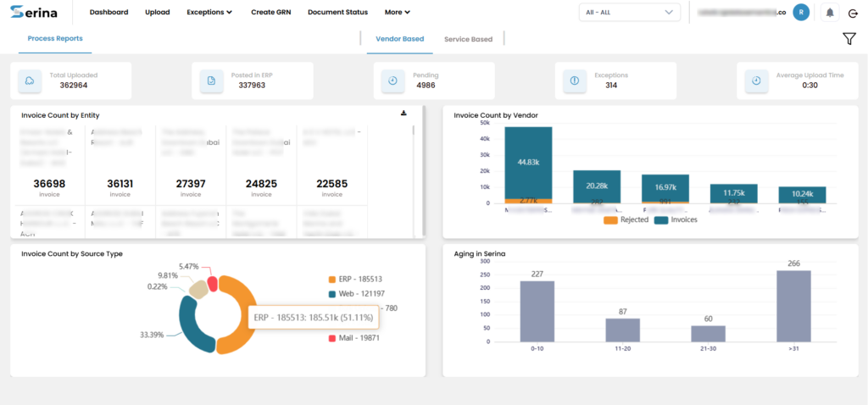Image resolution: width=868 pixels, height=405 pixels.
Task: Click the Exceptions value 314
Action: 611,86
